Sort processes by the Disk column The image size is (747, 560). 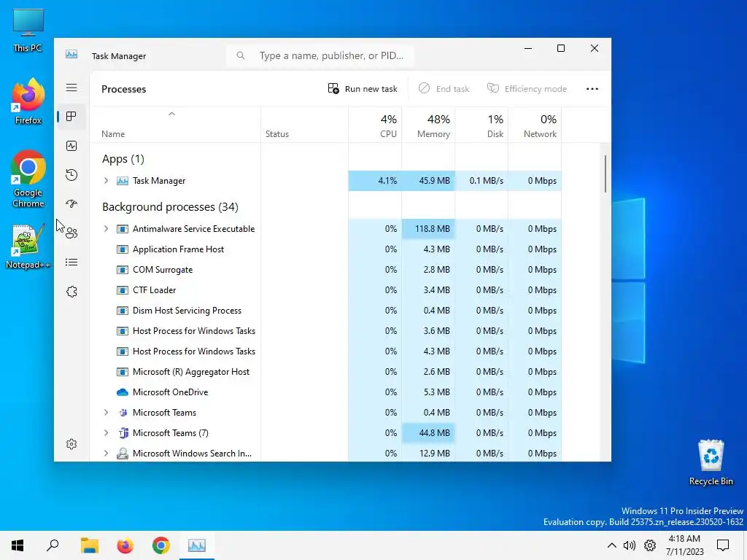[x=481, y=125]
